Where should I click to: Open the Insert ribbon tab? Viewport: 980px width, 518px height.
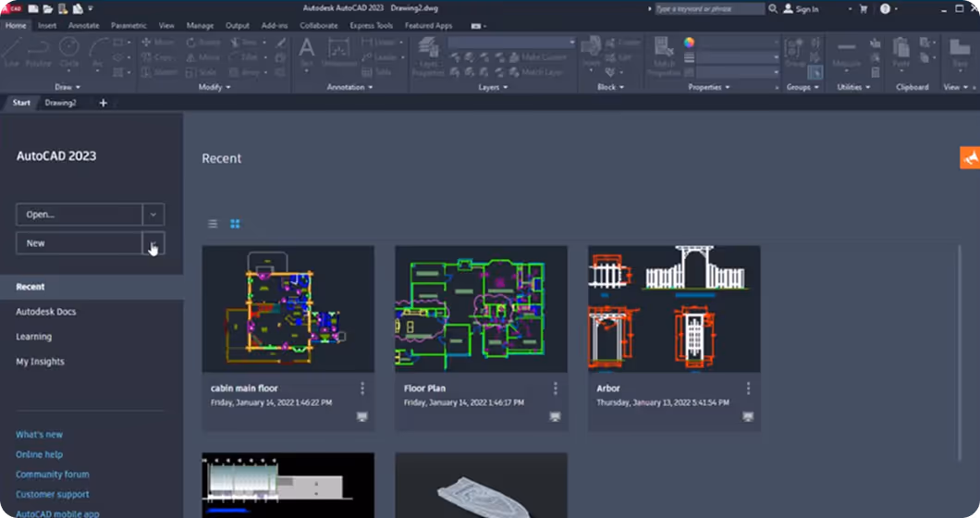[x=47, y=26]
